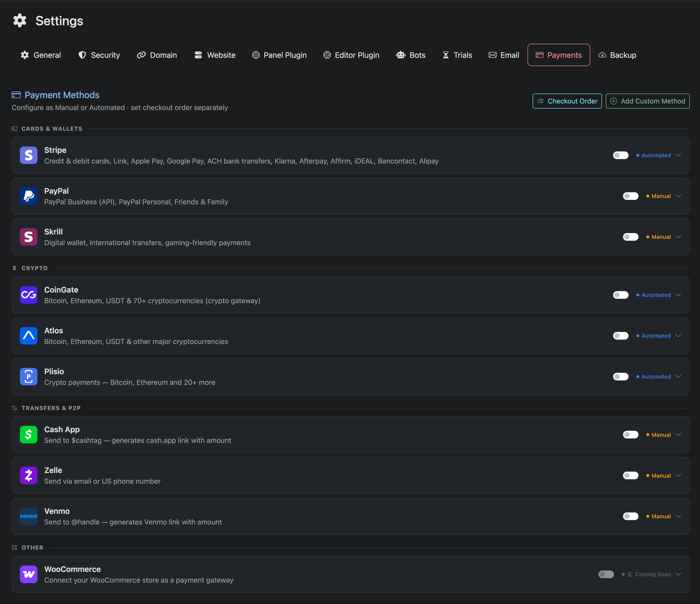This screenshot has height=604, width=700.
Task: Go to the Bots tab
Action: tap(410, 55)
